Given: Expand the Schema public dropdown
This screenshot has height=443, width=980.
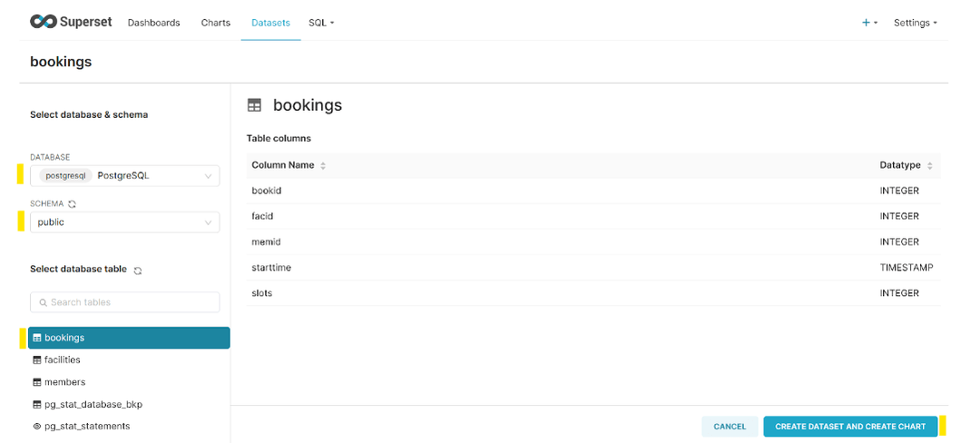Looking at the screenshot, I should 124,222.
